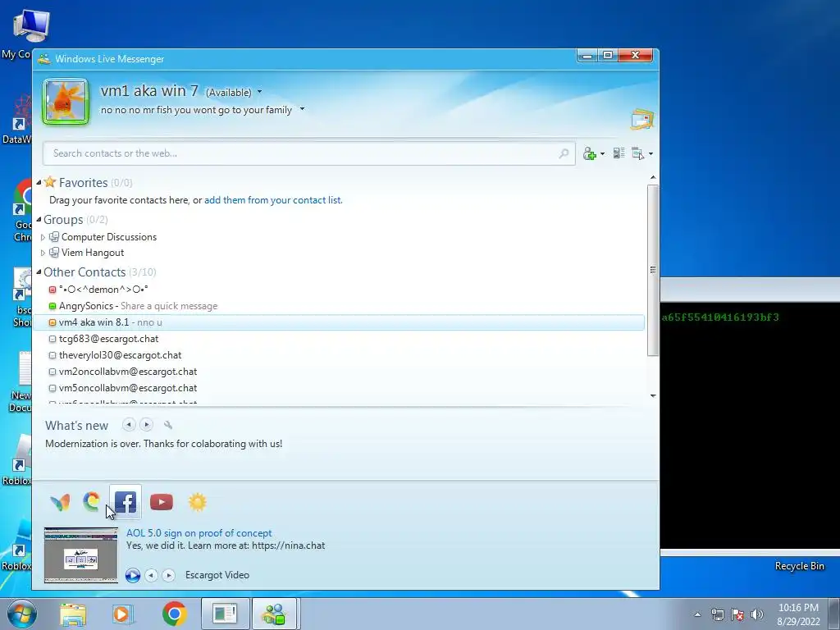Click the busy status icon beside demon
The width and height of the screenshot is (840, 630).
[x=52, y=290]
